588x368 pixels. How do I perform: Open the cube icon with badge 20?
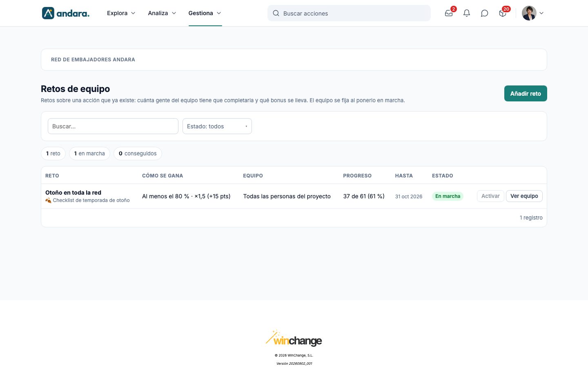click(x=503, y=13)
